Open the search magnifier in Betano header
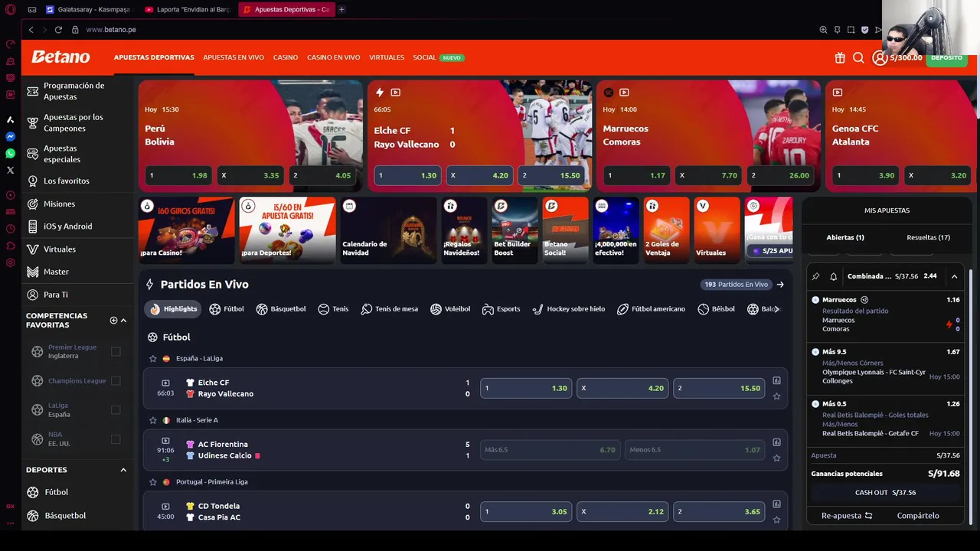 [x=858, y=58]
